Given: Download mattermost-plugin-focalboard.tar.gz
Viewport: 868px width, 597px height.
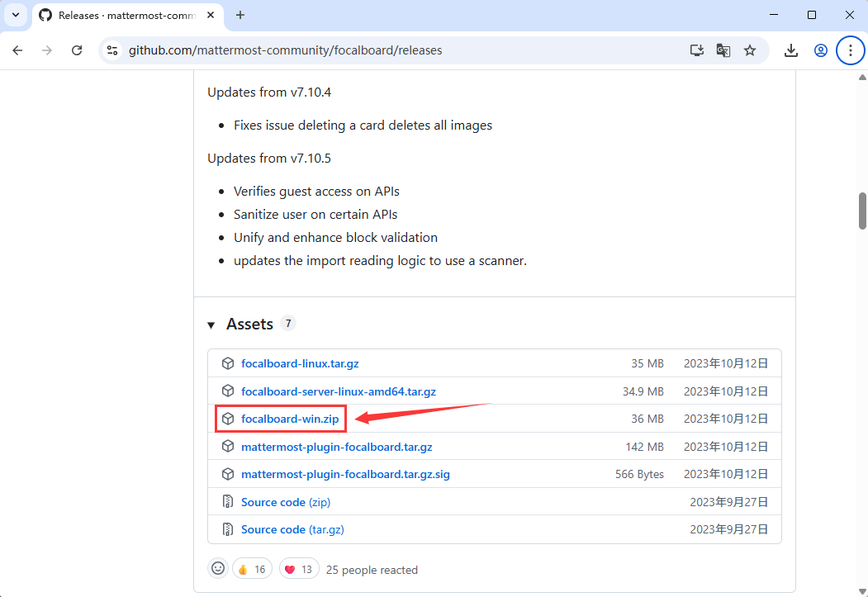Looking at the screenshot, I should [337, 447].
